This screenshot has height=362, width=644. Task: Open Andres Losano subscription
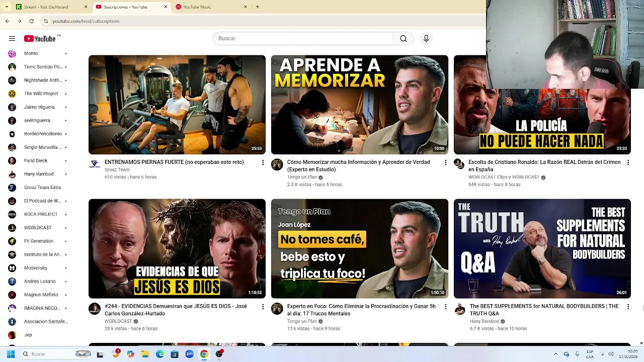pos(38,281)
